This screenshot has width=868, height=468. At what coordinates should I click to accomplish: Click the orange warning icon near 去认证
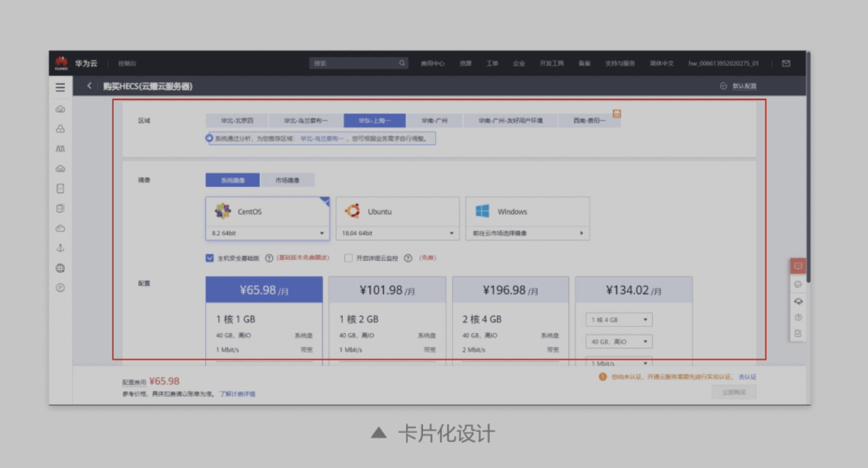click(603, 377)
